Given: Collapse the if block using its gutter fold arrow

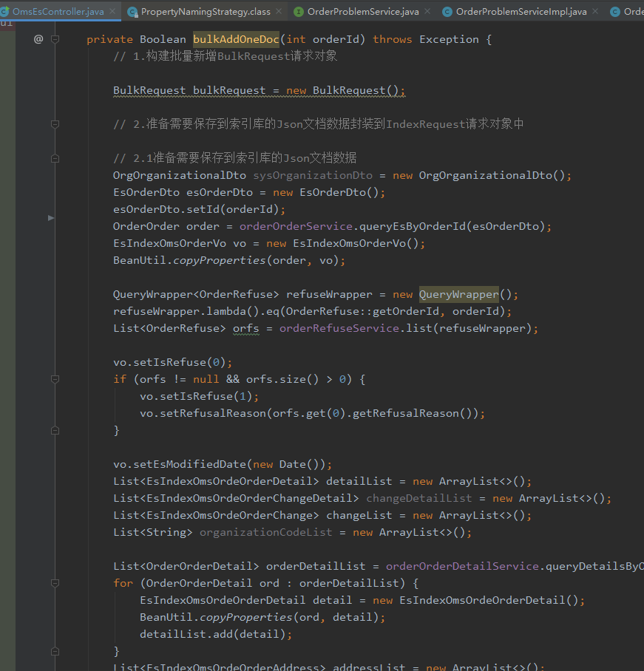Looking at the screenshot, I should coord(53,378).
